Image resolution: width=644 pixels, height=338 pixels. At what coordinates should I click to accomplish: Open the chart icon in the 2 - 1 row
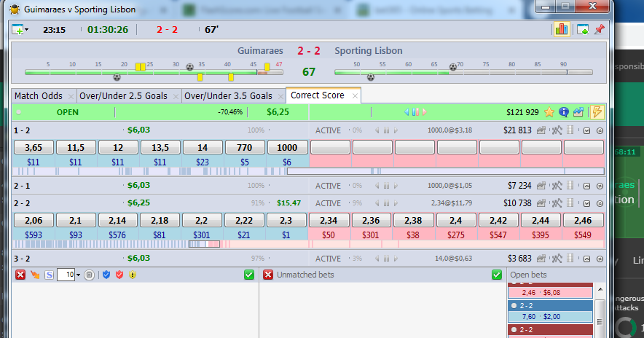[x=541, y=186]
